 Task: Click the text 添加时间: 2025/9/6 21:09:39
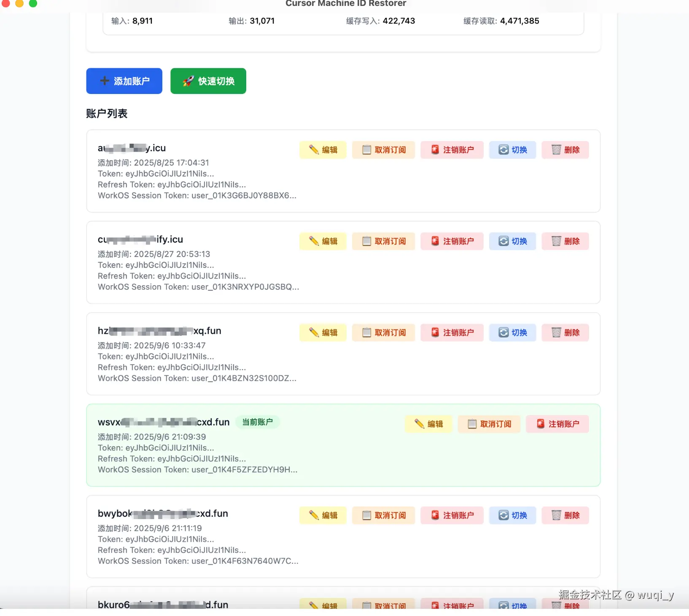152,437
